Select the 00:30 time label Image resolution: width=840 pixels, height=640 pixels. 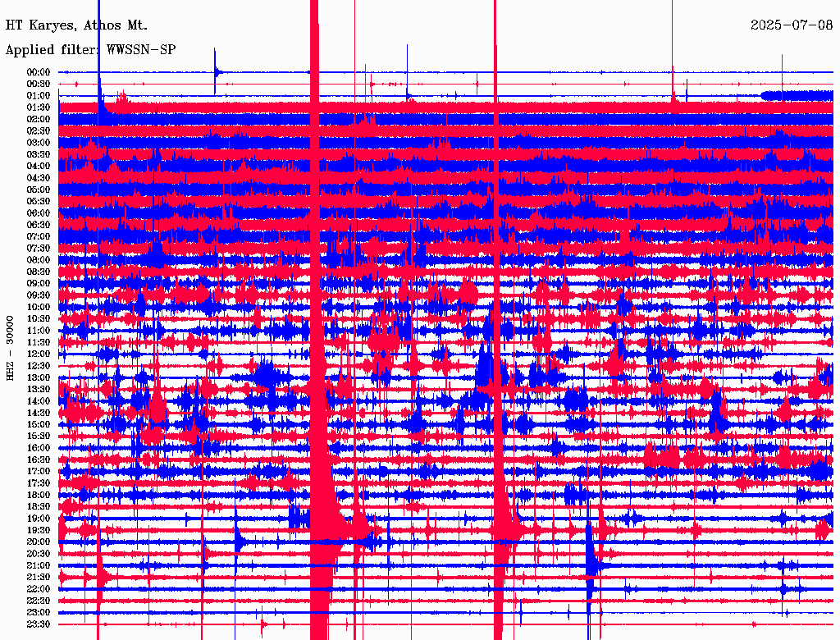39,85
